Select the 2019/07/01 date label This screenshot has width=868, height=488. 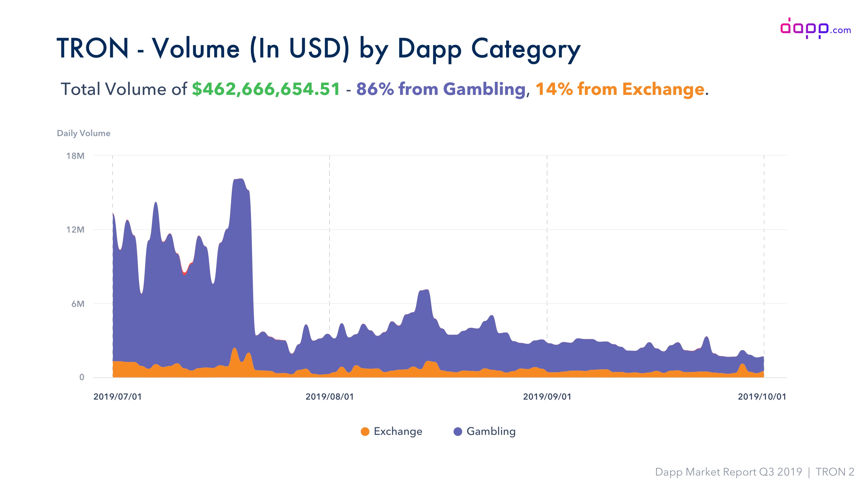click(x=118, y=397)
